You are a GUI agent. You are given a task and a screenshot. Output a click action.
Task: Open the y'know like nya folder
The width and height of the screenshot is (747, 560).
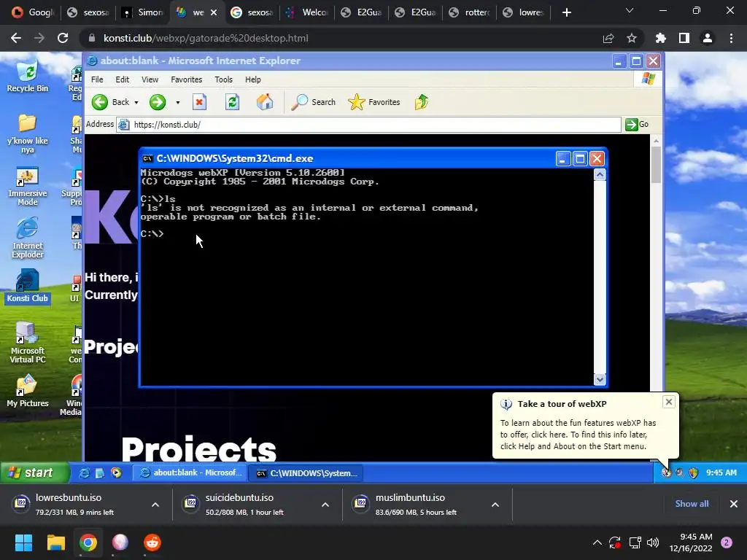pyautogui.click(x=28, y=133)
